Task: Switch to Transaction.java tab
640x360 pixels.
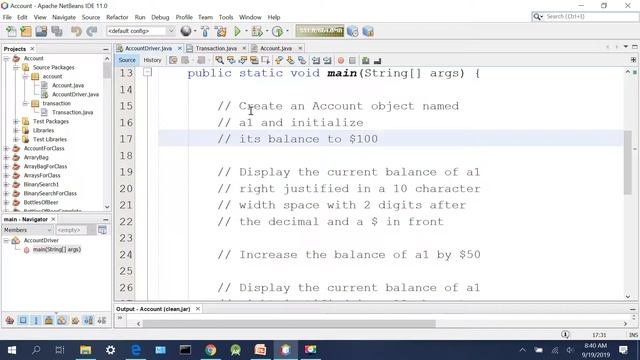Action: [x=216, y=48]
